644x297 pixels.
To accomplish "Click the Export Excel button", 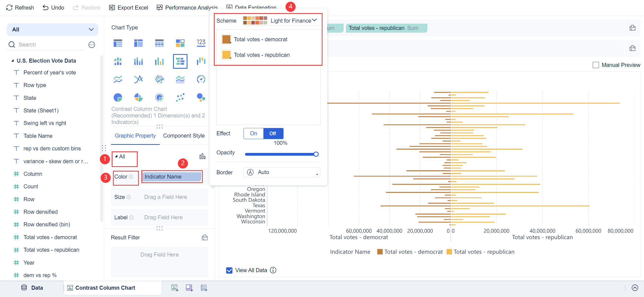I will tap(129, 8).
